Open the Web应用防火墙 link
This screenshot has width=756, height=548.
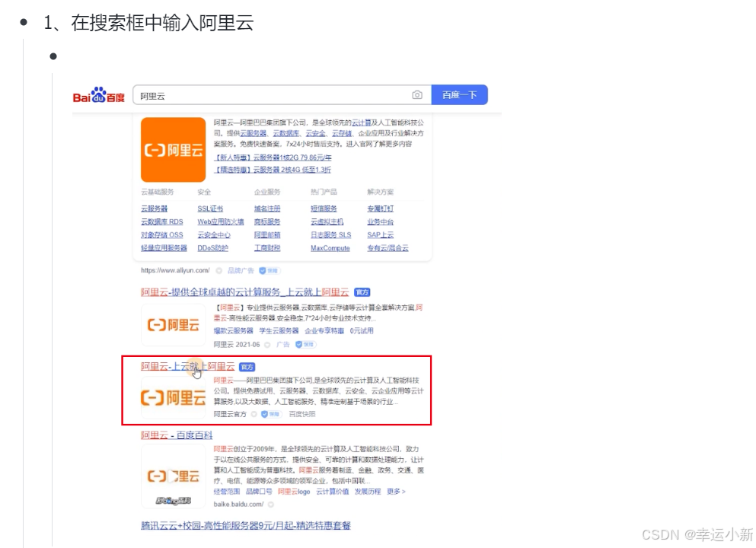tap(220, 221)
